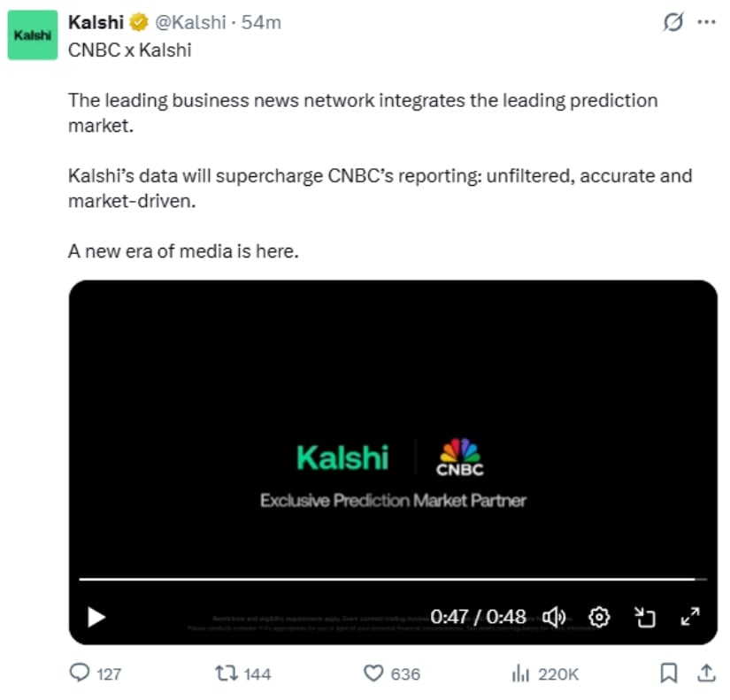730x700 pixels.
Task: Click the reply bubble icon
Action: 81,673
